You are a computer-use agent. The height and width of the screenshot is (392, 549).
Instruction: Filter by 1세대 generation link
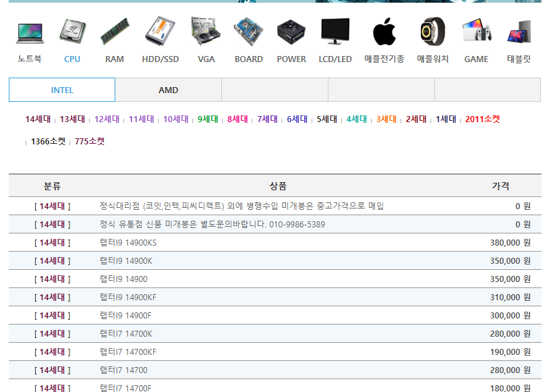(446, 119)
